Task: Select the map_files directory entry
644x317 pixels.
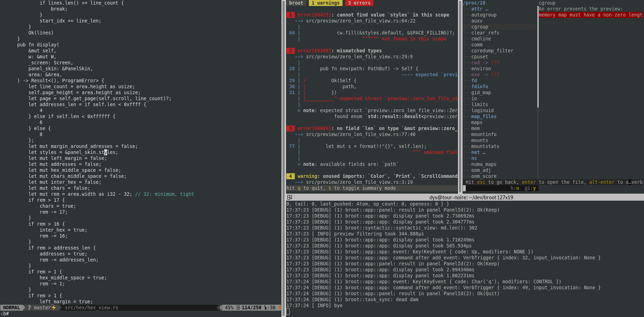Action: coord(484,116)
